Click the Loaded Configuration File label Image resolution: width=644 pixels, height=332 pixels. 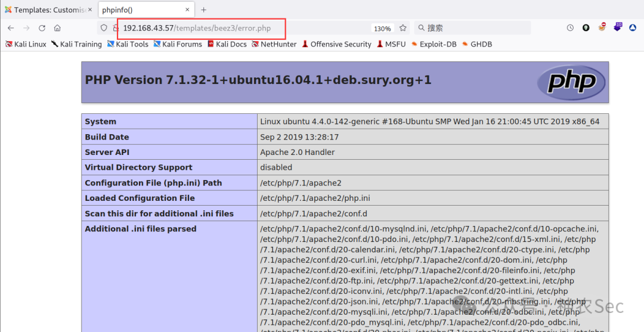(x=140, y=198)
